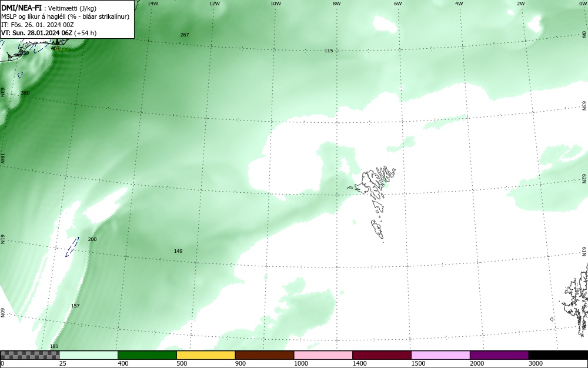Image resolution: width=588 pixels, height=368 pixels.
Task: Click the transparent checkered 0–25 legend swatch
Action: click(x=29, y=355)
